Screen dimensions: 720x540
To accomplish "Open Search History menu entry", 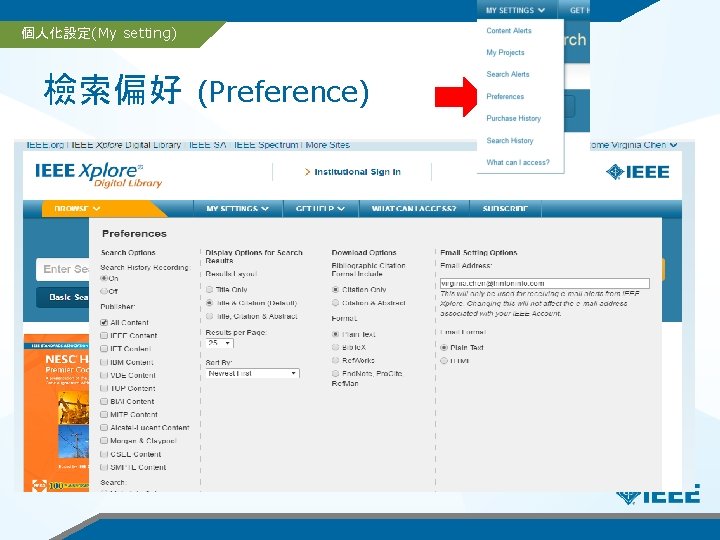I will pos(510,141).
